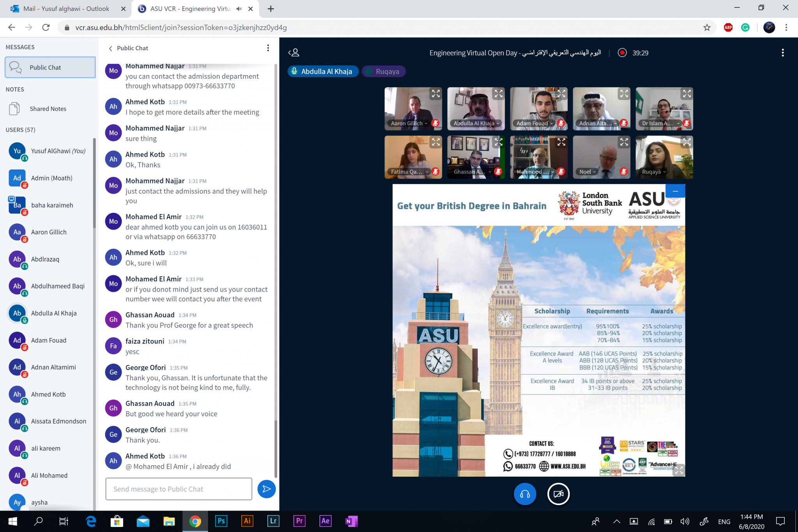Open Aaron Gillich webcam name dropdown
The height and width of the screenshot is (532, 798).
(x=409, y=123)
